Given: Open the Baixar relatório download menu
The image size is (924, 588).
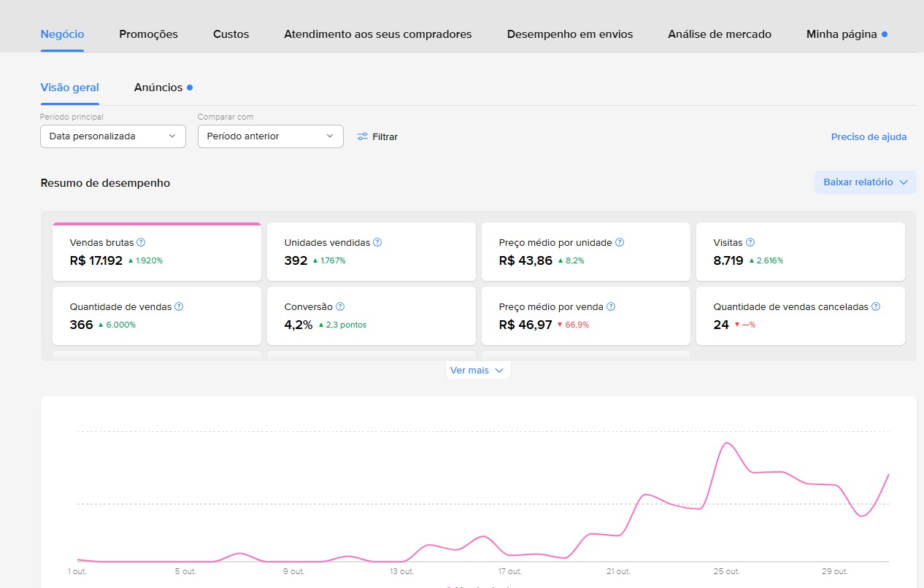Looking at the screenshot, I should (865, 182).
